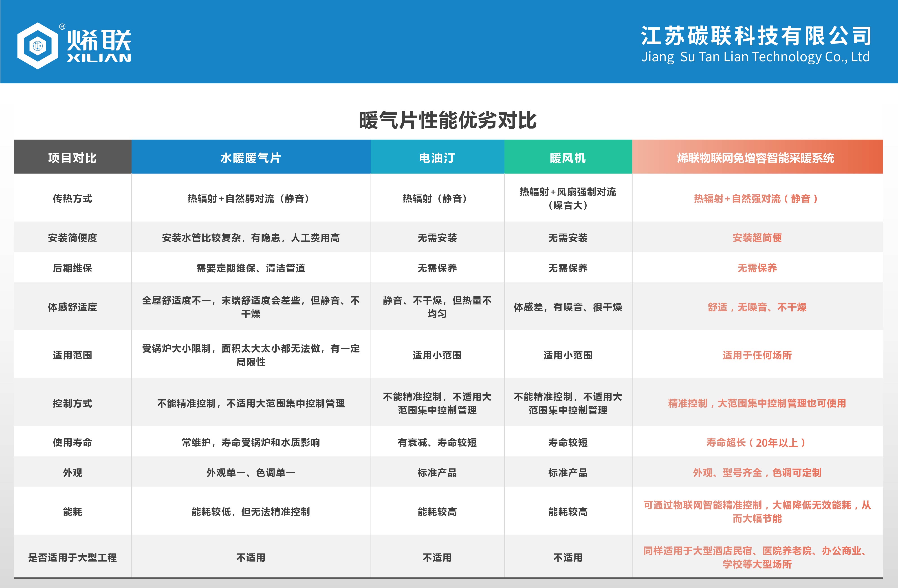
Task: Click the orange text 适用于任何场所
Action: [757, 355]
